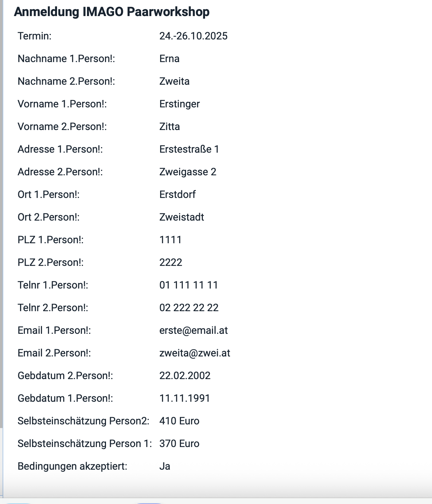Click birth date 11.11.1991

click(185, 398)
